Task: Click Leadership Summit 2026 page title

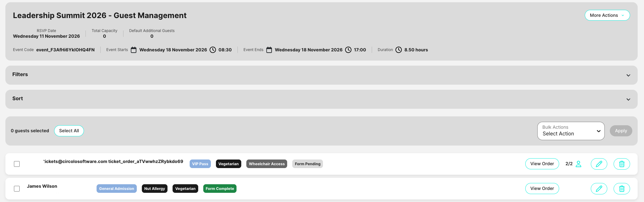Action: pyautogui.click(x=100, y=16)
